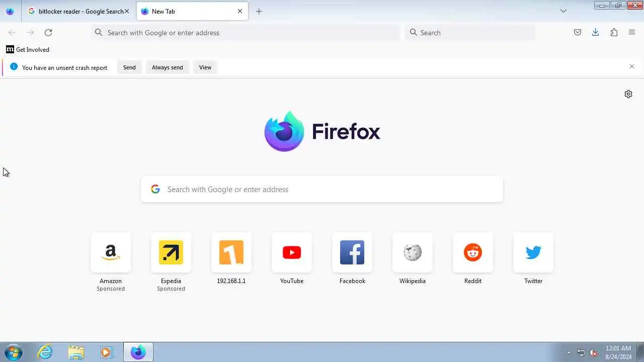The image size is (644, 362).
Task: Click the address bar input
Action: (246, 33)
